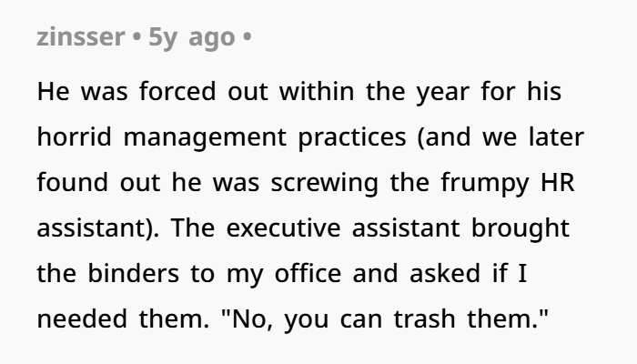Image resolution: width=637 pixels, height=364 pixels.
Task: Click the dot separator after "5y ago"
Action: pyautogui.click(x=247, y=39)
